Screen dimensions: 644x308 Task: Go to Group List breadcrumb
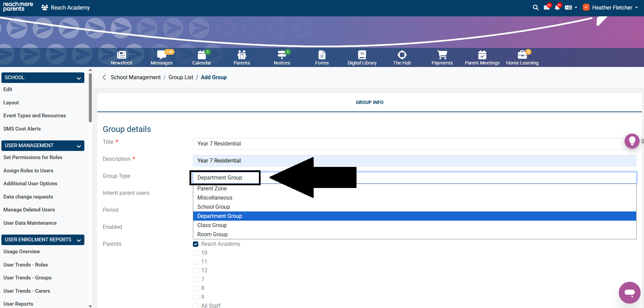181,78
